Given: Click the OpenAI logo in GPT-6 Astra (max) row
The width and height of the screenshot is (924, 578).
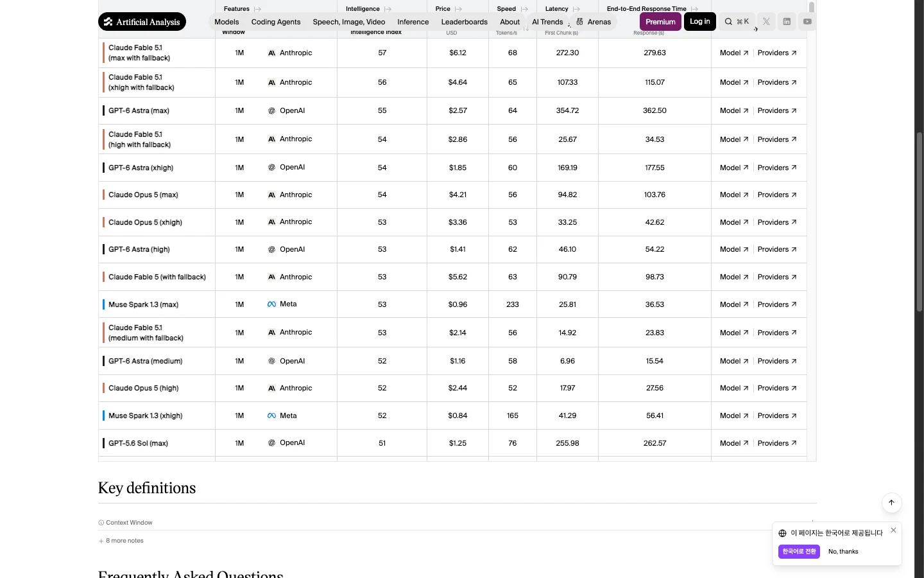Looking at the screenshot, I should (x=271, y=110).
